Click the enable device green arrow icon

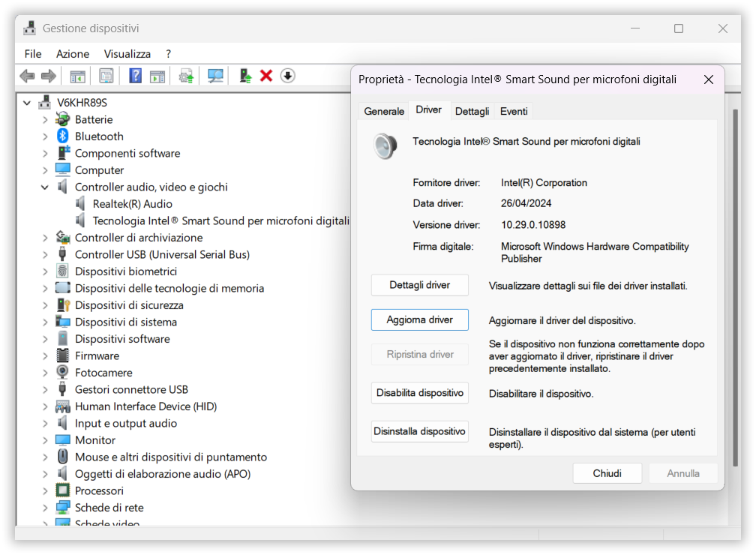point(245,76)
